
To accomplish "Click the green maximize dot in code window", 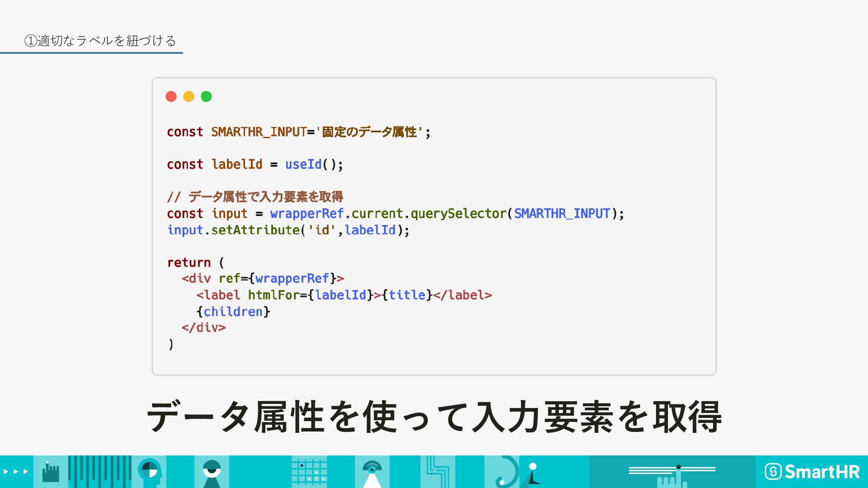I will (206, 97).
